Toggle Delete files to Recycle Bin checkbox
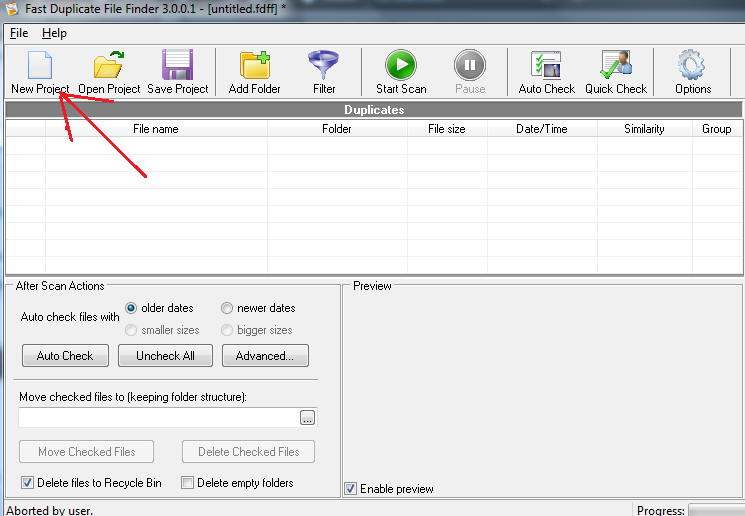Image resolution: width=745 pixels, height=516 pixels. pos(27,483)
